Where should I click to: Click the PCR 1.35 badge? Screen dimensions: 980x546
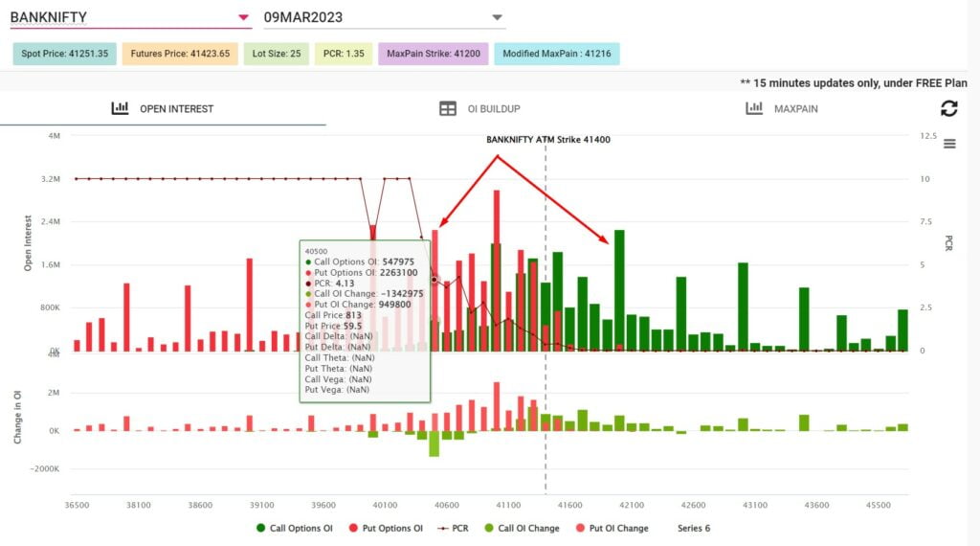344,54
